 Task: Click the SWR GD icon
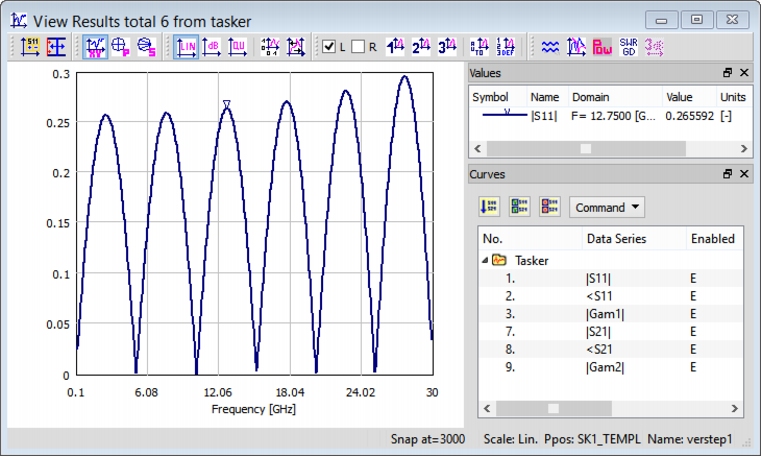(628, 47)
